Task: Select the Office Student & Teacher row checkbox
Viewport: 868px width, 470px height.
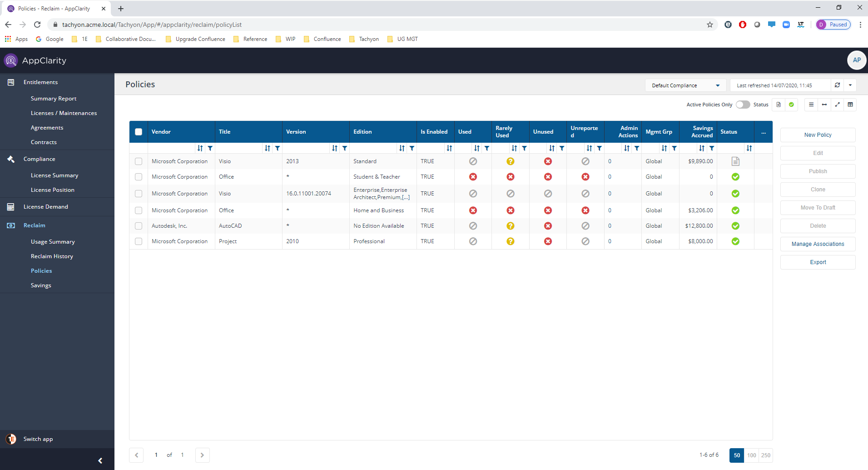Action: click(x=139, y=177)
